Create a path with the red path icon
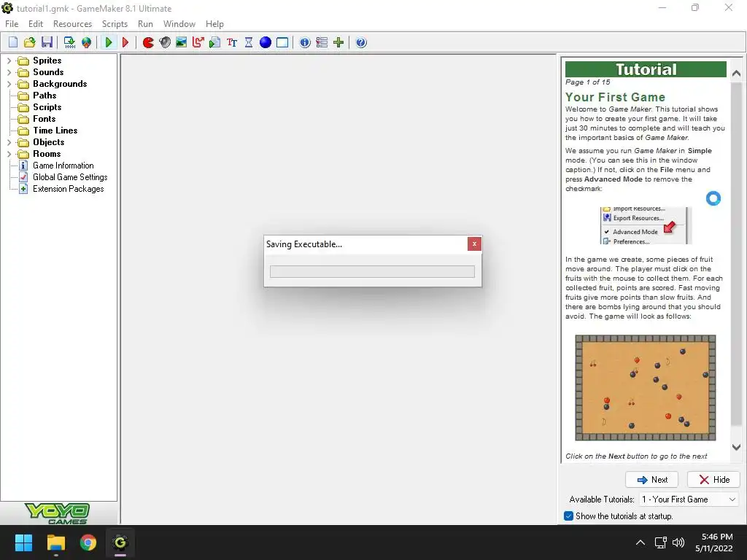The image size is (747, 560). [x=198, y=42]
